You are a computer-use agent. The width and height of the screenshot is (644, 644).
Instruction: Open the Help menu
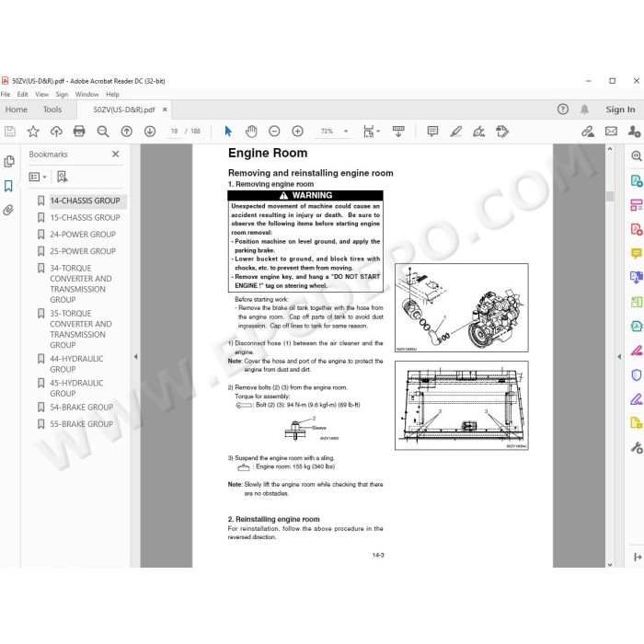(112, 95)
